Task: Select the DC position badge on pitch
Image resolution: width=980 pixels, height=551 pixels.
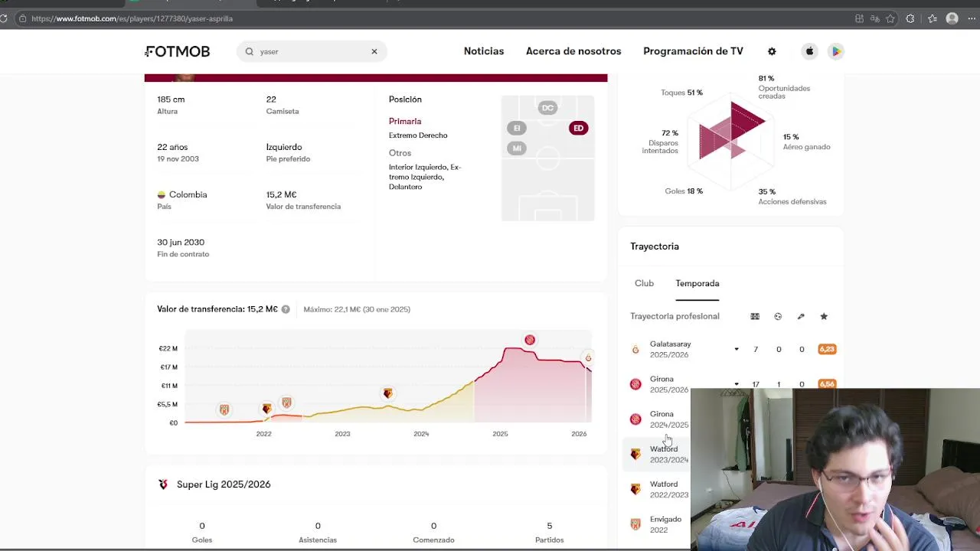Action: pos(547,108)
